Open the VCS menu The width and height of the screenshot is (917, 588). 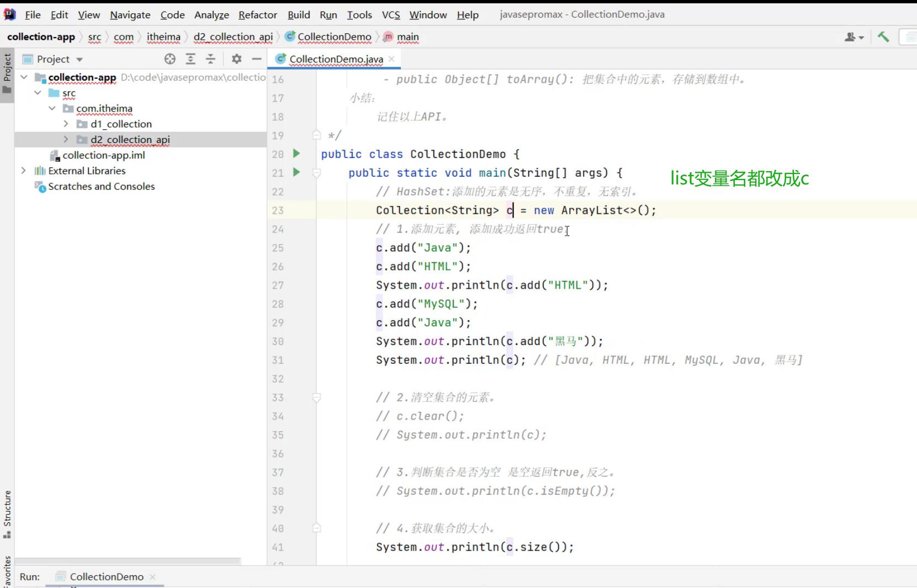(391, 15)
